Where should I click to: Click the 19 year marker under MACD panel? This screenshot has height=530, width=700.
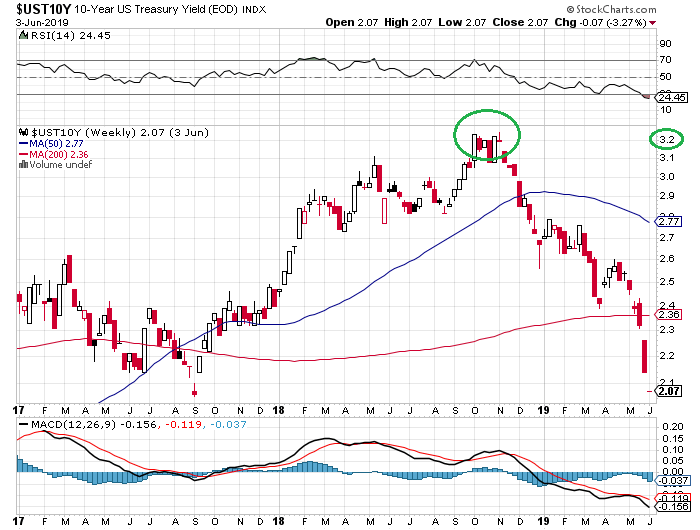tap(543, 522)
